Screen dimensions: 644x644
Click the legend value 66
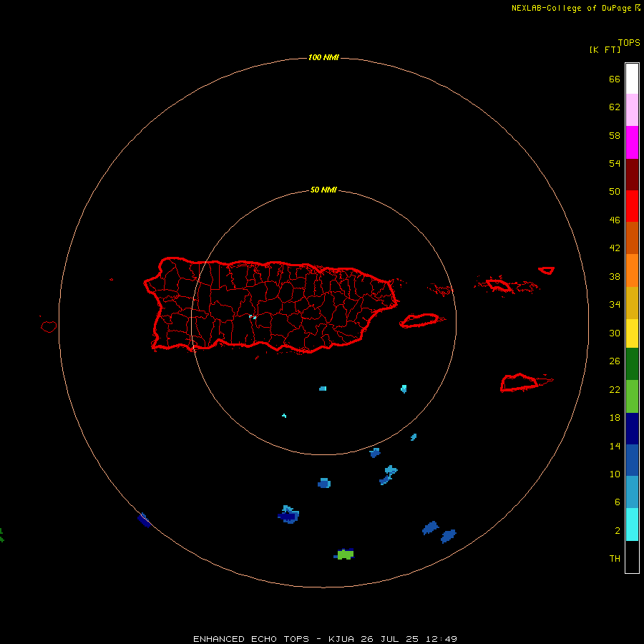click(615, 79)
